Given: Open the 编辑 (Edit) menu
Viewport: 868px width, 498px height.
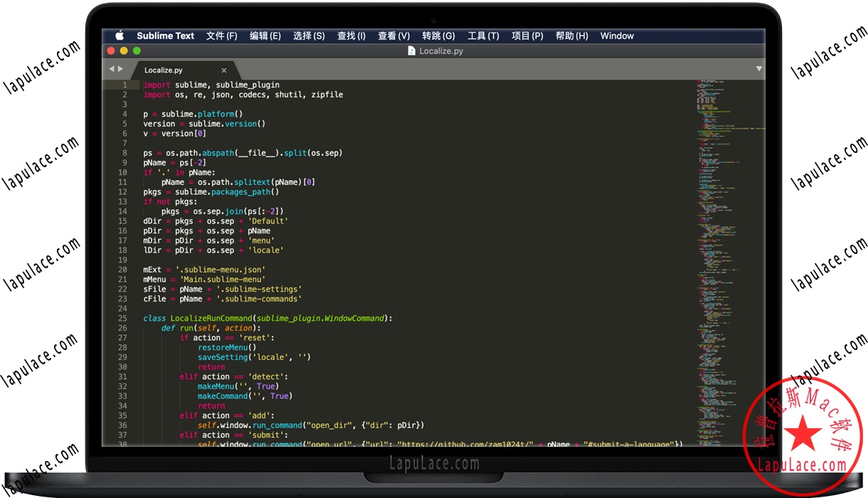Looking at the screenshot, I should (x=265, y=36).
